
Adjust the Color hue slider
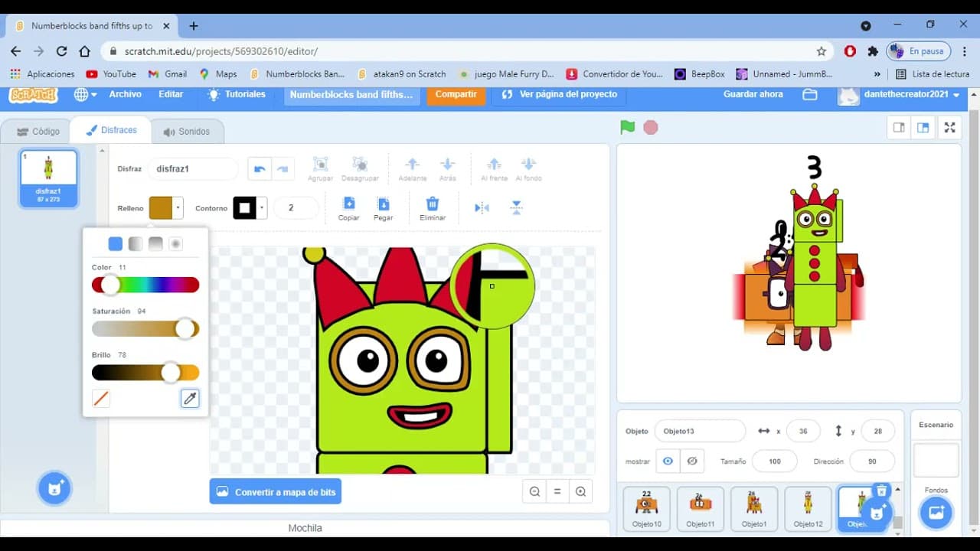tap(145, 285)
